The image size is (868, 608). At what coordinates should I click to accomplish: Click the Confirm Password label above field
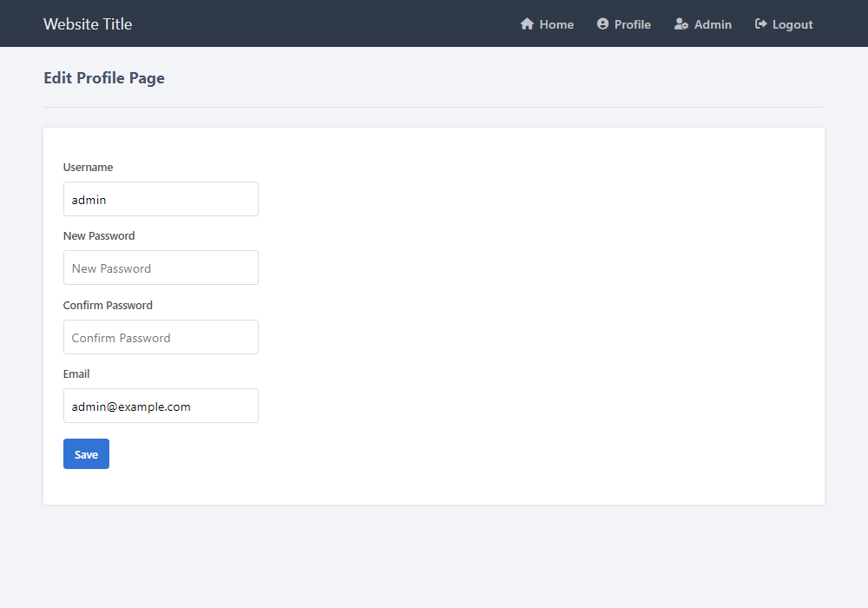[x=108, y=305]
